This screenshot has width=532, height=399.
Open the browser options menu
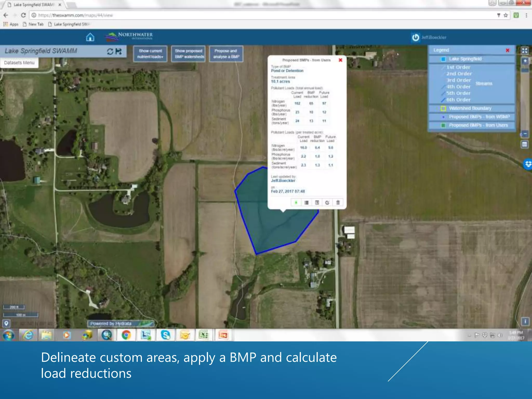pyautogui.click(x=526, y=15)
